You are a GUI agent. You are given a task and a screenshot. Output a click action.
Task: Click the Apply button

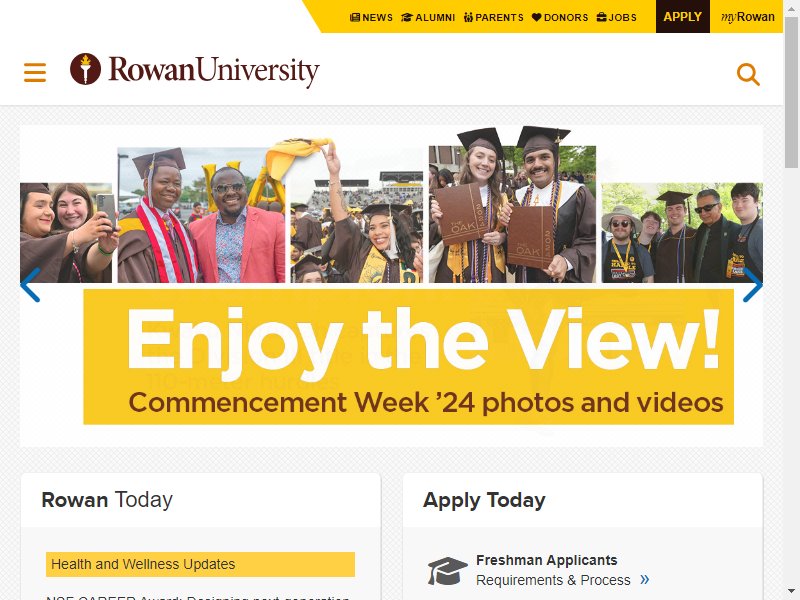(683, 16)
